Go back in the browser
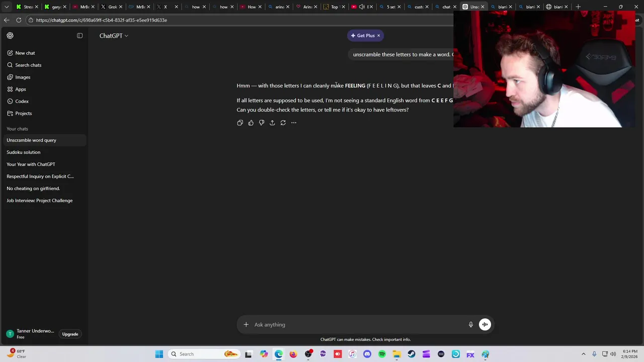This screenshot has height=362, width=644. point(6,20)
